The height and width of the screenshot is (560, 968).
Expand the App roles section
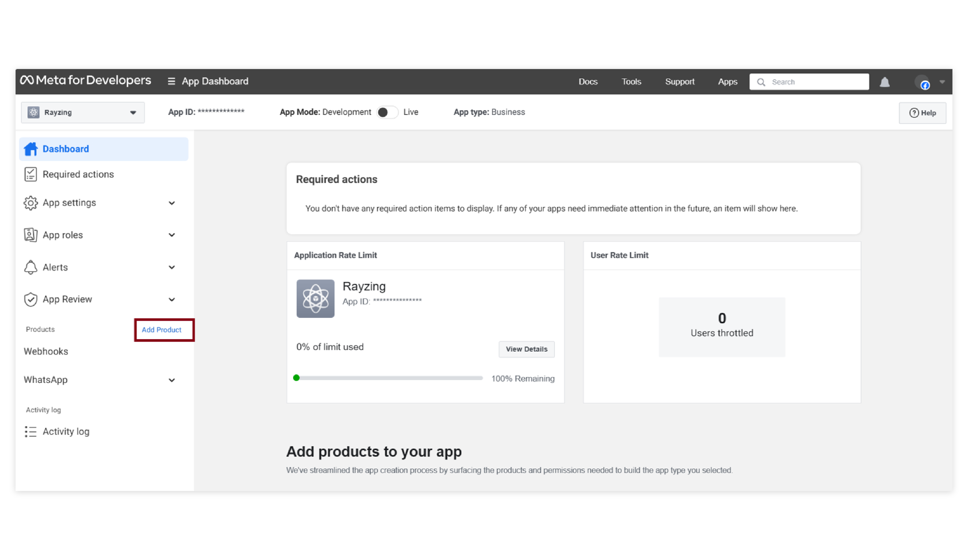point(172,235)
